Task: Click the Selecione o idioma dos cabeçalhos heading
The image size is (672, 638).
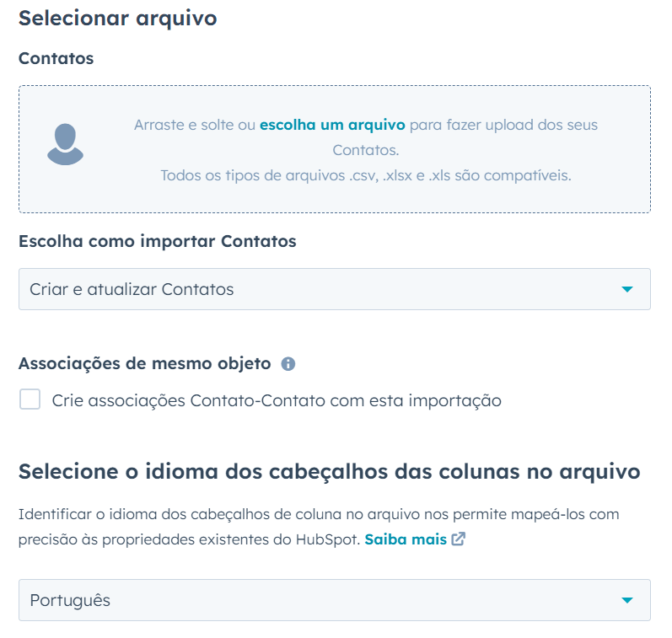Action: pos(329,471)
